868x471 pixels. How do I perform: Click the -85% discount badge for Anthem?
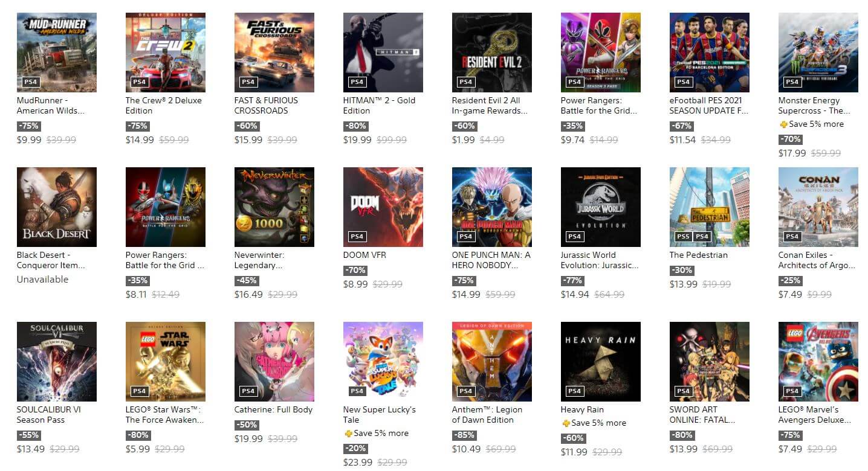(464, 435)
